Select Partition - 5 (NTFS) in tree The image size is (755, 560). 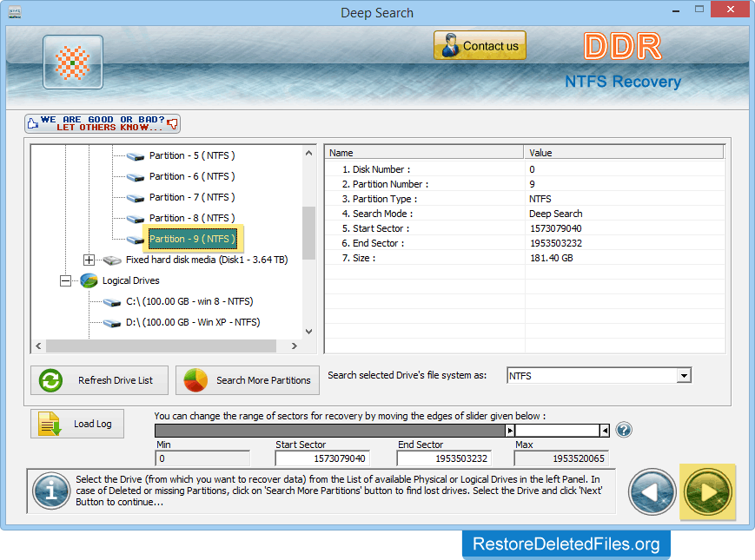[x=192, y=155]
